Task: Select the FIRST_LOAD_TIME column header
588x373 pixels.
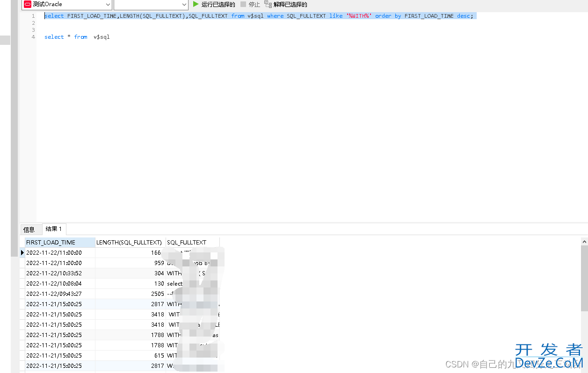Action: [60, 243]
